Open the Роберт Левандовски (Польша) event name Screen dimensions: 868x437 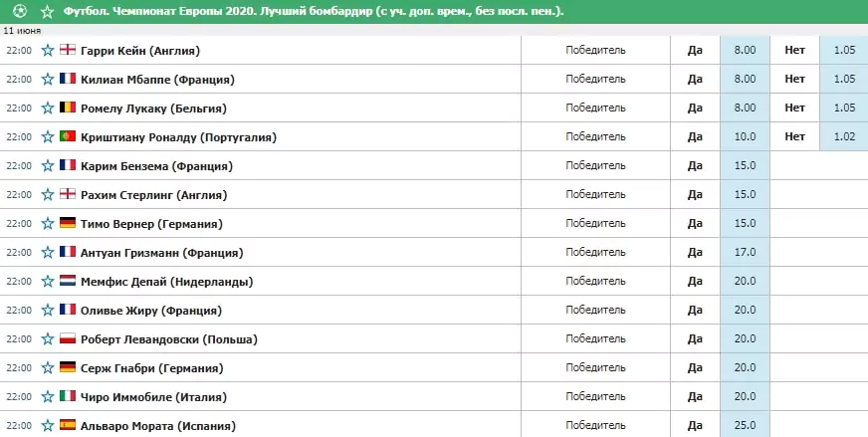pos(169,339)
